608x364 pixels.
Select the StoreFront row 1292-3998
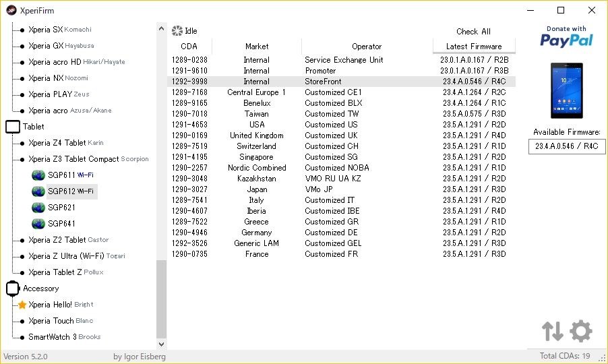[x=341, y=82]
